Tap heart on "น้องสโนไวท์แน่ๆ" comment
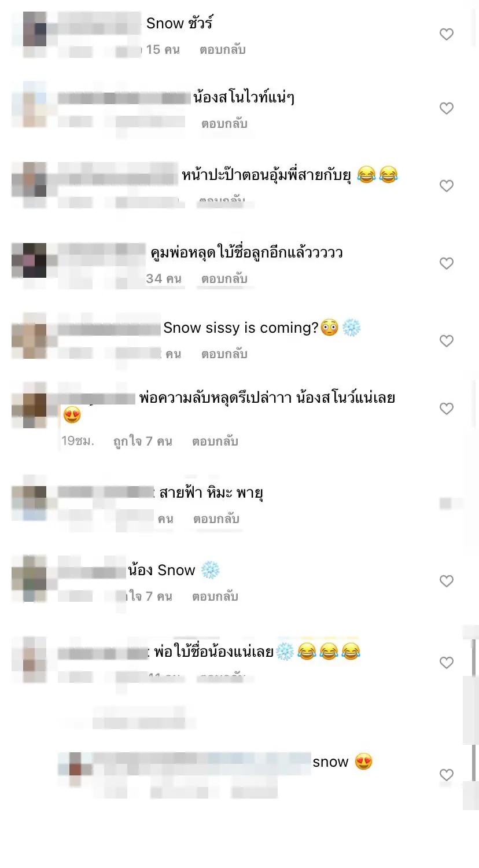Screen dimensions: 479x868 click(446, 108)
